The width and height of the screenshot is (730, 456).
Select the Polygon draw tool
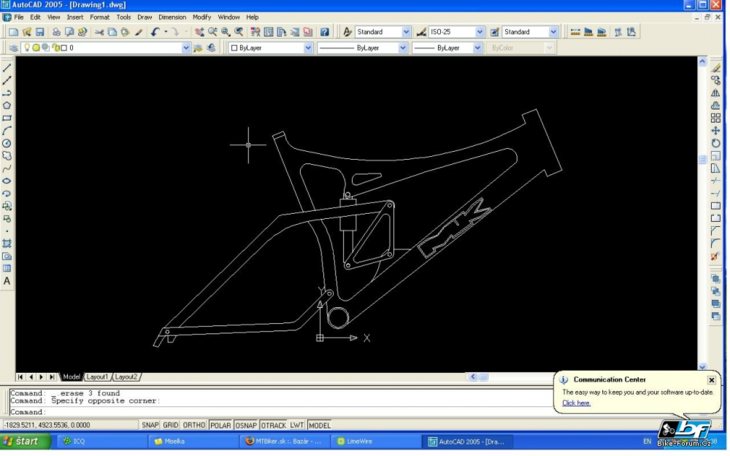coord(7,106)
